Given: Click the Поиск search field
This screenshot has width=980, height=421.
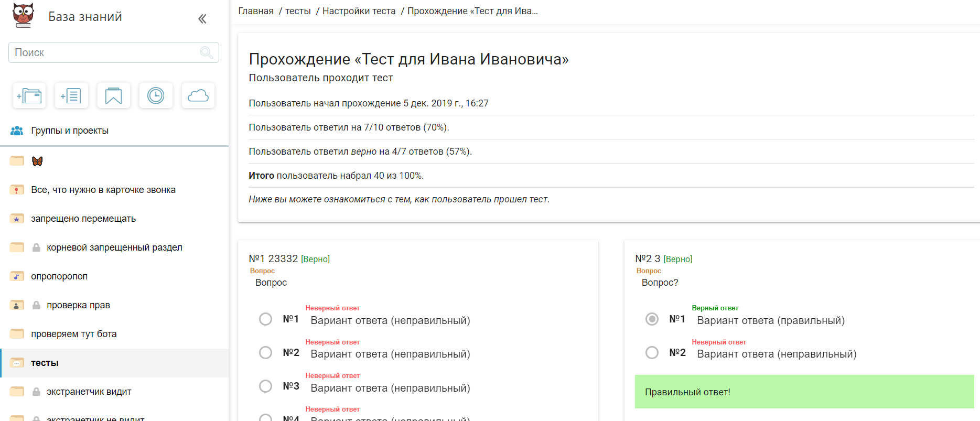Looking at the screenshot, I should click(x=114, y=52).
